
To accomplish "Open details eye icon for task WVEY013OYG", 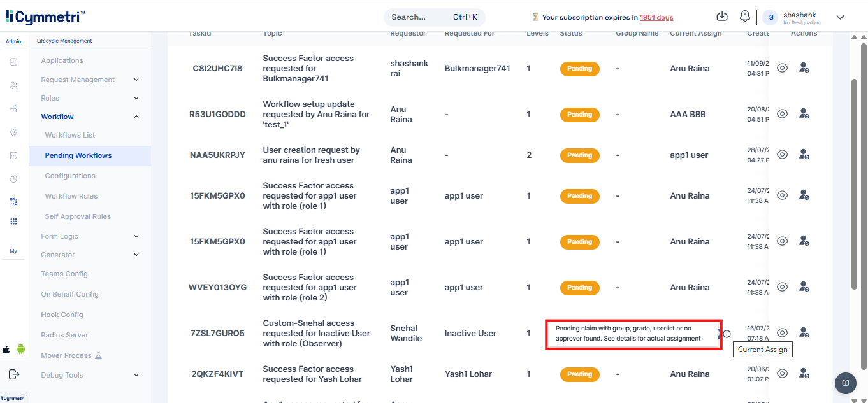I will [x=783, y=286].
